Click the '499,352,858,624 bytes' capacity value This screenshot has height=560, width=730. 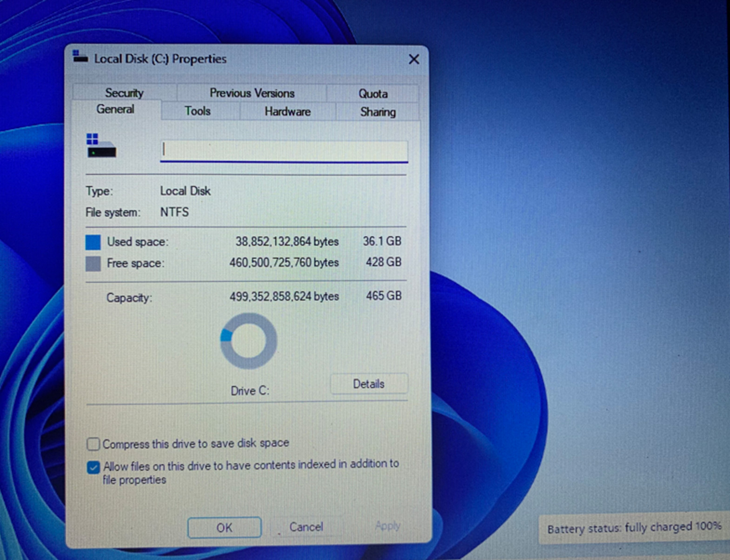tap(284, 296)
